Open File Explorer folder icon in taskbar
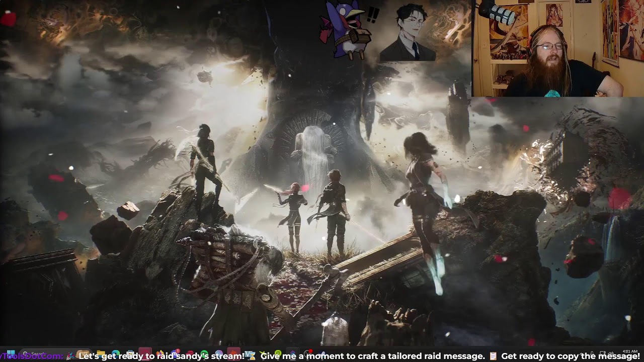 [x=101, y=354]
